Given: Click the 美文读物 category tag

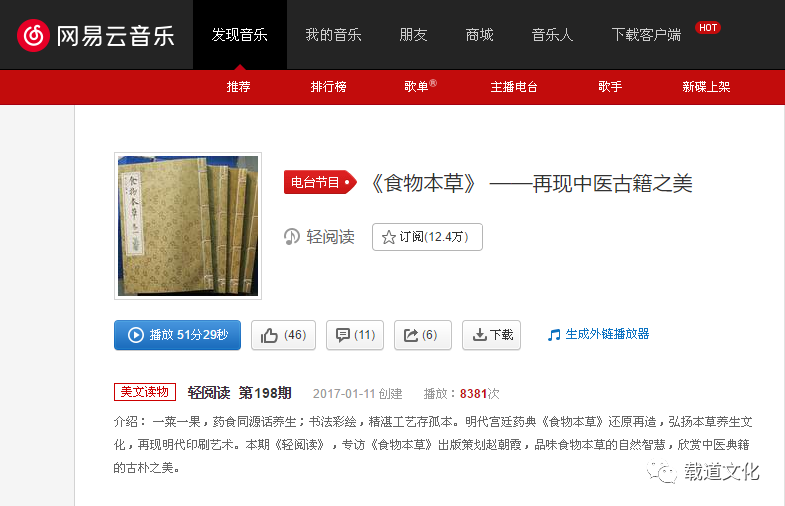Looking at the screenshot, I should coord(145,392).
